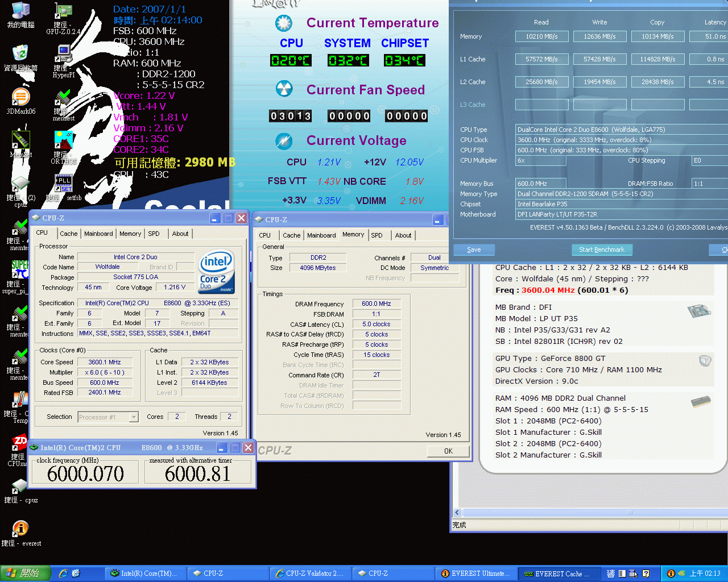The image size is (728, 582).
Task: Switch to Mainboard tab in the CPU-Z processor window
Action: (98, 234)
